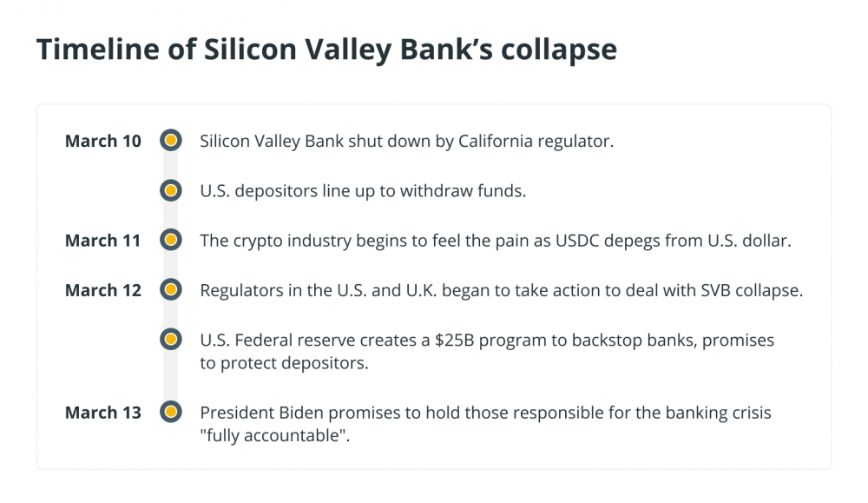The width and height of the screenshot is (868, 503).
Task: Click the 'March 12' date label
Action: (103, 290)
